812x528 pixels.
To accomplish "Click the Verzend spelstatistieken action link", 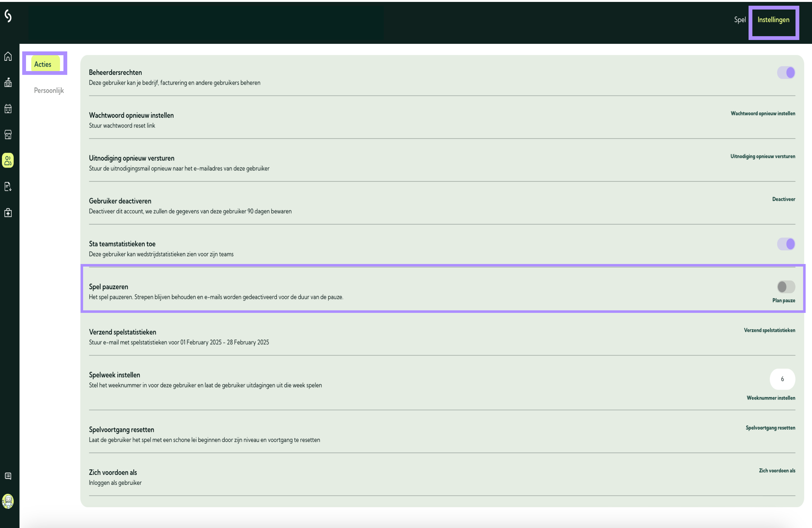I will pos(769,330).
